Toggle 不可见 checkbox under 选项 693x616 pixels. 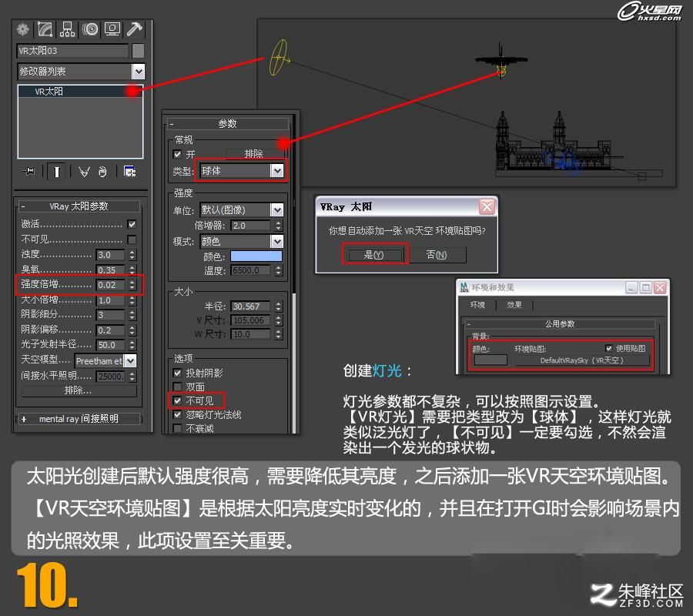pyautogui.click(x=178, y=401)
